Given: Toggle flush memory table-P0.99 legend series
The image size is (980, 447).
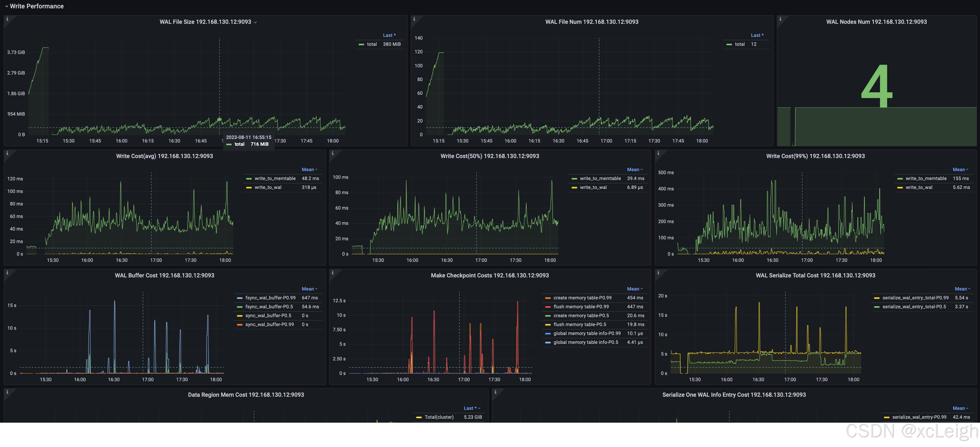Looking at the screenshot, I should click(581, 307).
